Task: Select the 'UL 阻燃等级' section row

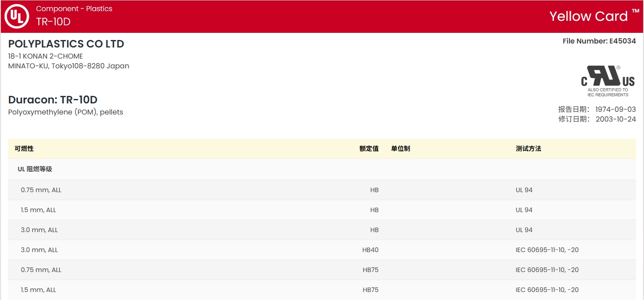Action: coord(322,169)
